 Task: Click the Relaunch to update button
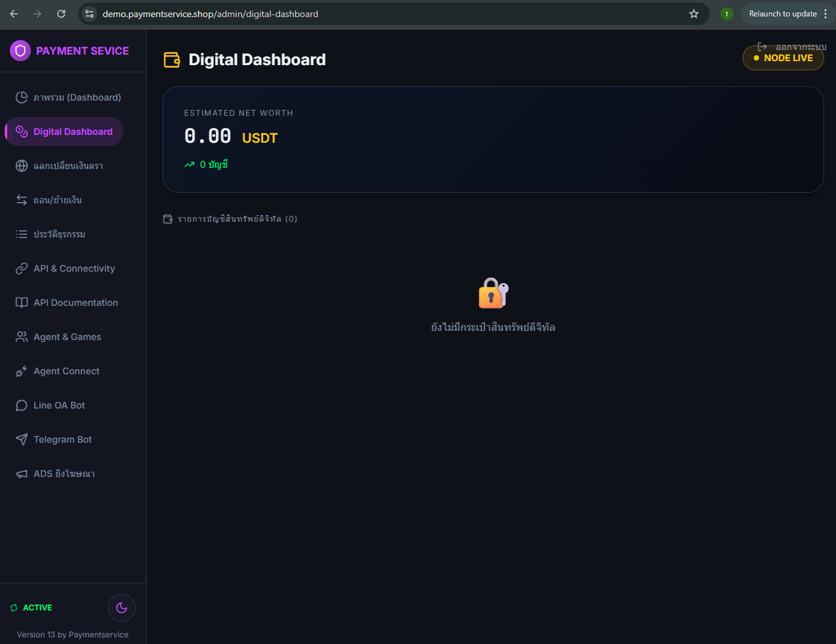pos(782,14)
